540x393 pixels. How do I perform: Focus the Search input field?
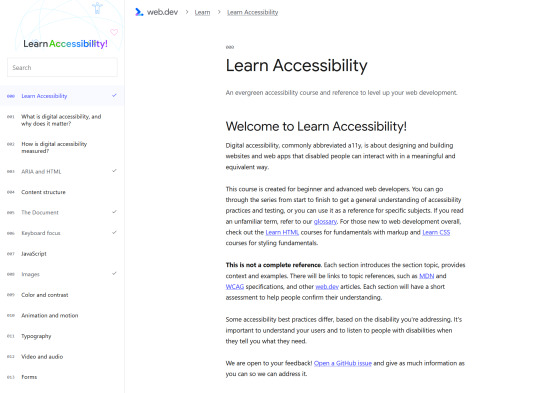coord(62,68)
